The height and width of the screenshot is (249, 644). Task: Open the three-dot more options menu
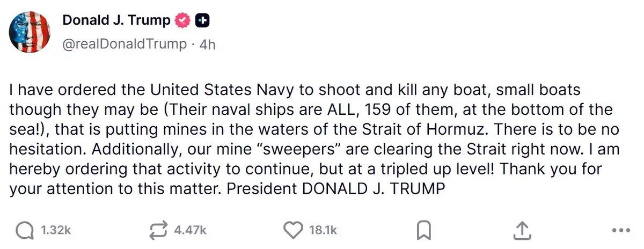point(620,231)
